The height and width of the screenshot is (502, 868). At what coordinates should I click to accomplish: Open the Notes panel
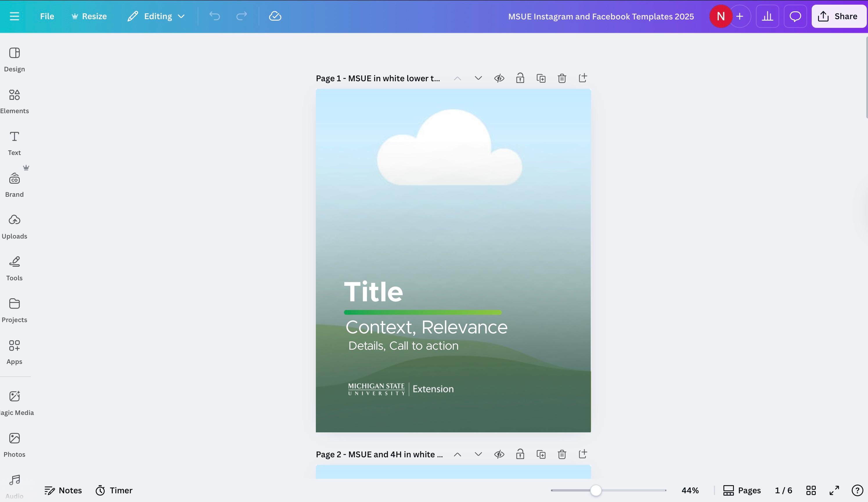coord(63,490)
